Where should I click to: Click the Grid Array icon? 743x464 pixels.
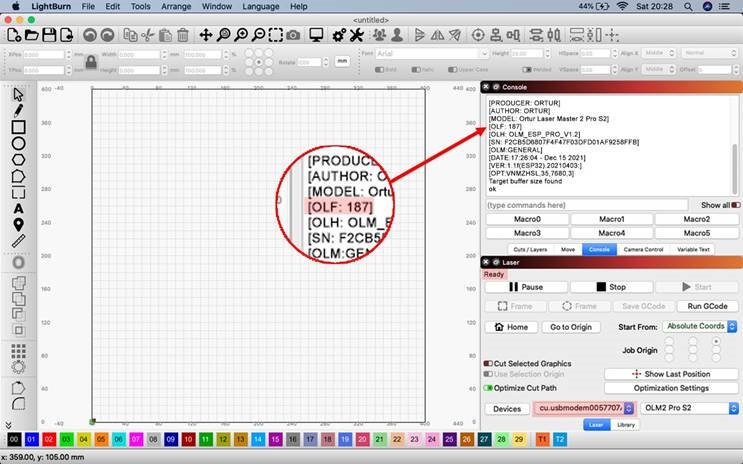point(18,351)
